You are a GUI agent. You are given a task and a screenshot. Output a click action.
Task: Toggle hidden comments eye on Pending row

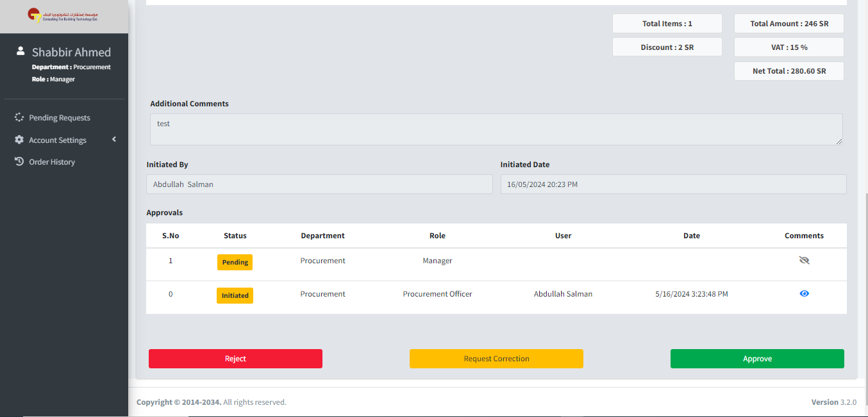(x=804, y=260)
